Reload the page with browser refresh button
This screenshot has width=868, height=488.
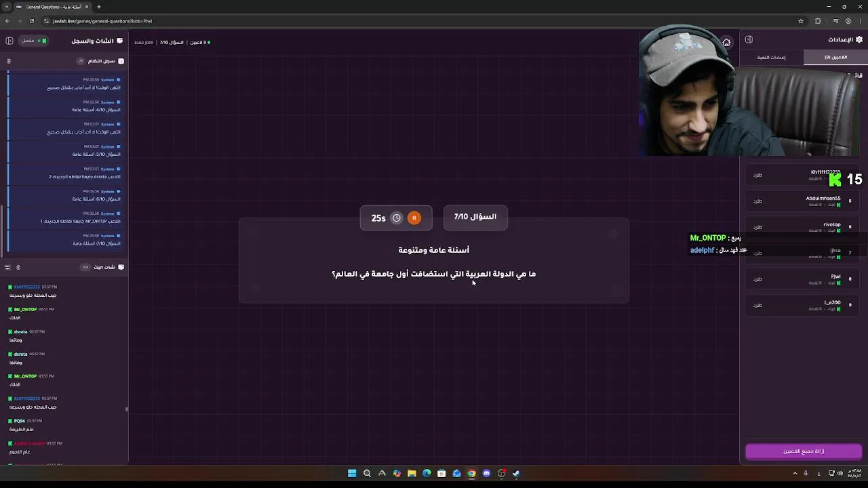point(31,21)
